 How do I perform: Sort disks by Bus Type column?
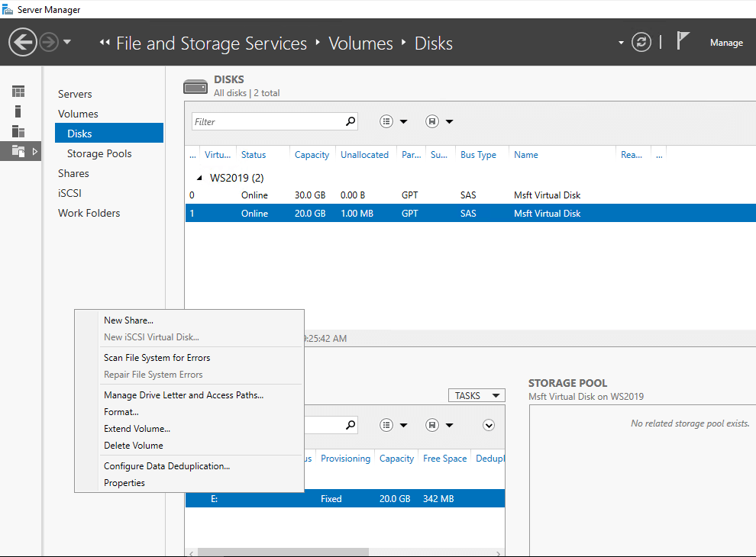point(478,155)
